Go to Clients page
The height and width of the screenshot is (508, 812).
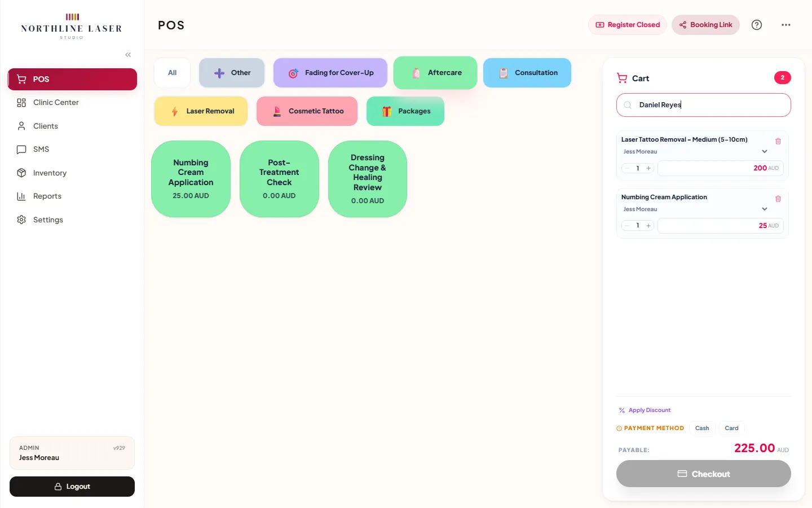(72, 126)
